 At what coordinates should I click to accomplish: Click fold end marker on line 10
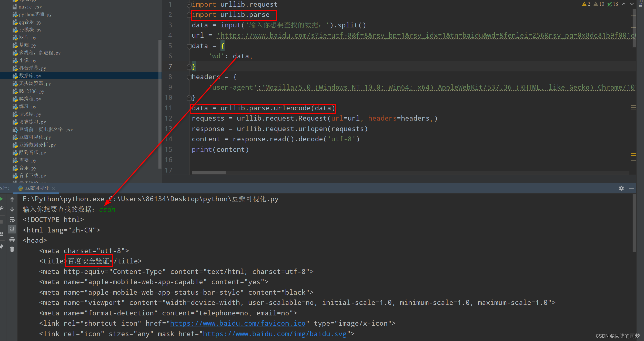(x=189, y=98)
